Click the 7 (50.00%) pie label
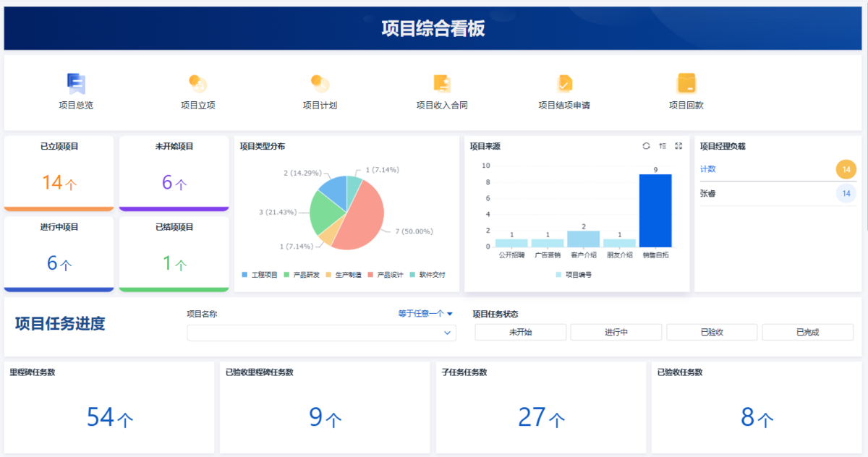Viewport: 868px width, 457px height. (414, 231)
